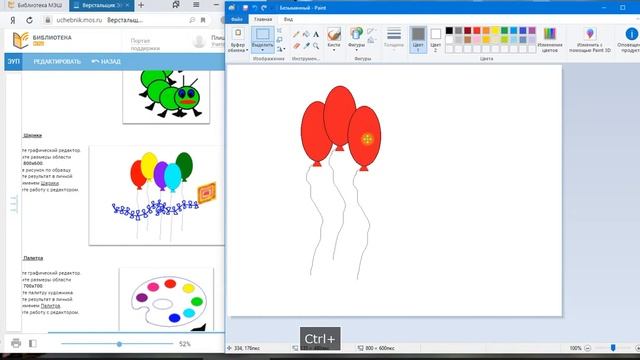Select the Eraser tool in Paint
Viewport: 640px width, 360px height.
point(296,46)
